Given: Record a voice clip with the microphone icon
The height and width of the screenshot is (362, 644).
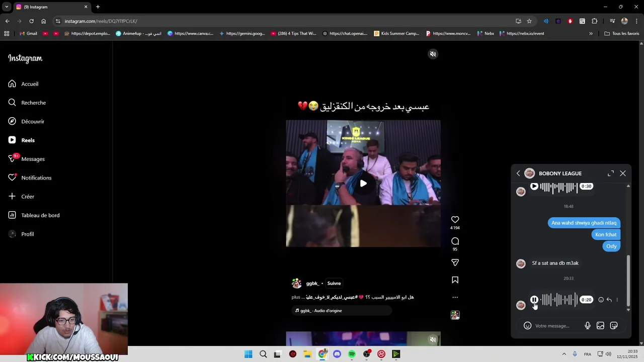Looking at the screenshot, I should pyautogui.click(x=588, y=326).
